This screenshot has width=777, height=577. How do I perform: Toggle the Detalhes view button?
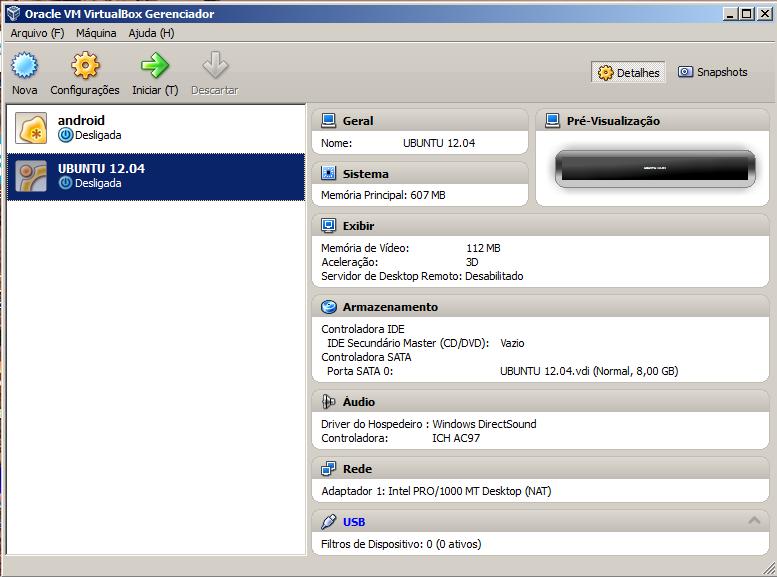(629, 72)
